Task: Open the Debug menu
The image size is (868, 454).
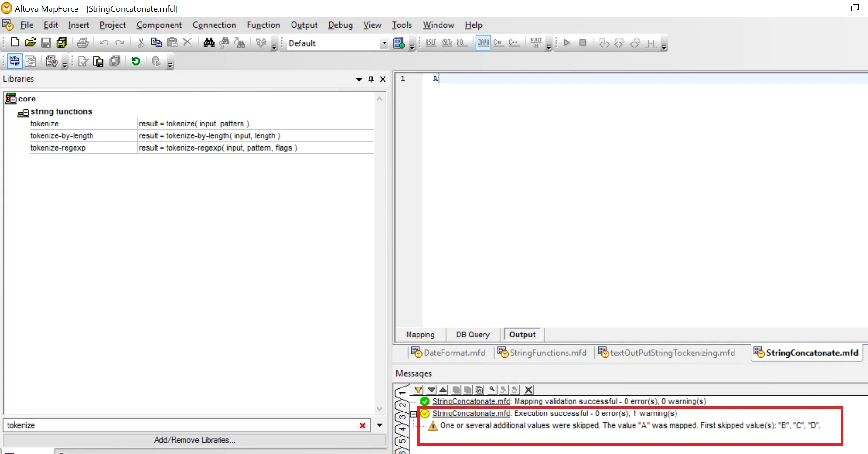Action: (x=340, y=25)
